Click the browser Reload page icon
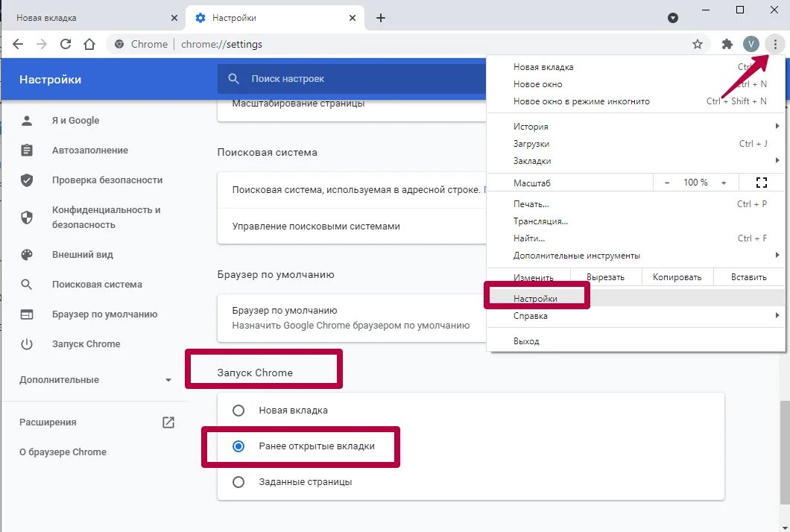The width and height of the screenshot is (790, 532). point(66,44)
